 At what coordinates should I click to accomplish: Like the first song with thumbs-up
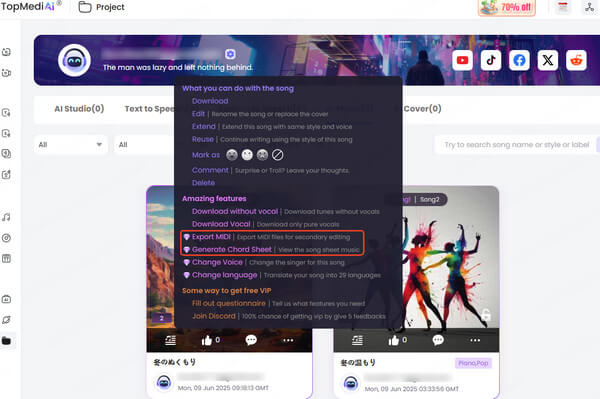(207, 340)
